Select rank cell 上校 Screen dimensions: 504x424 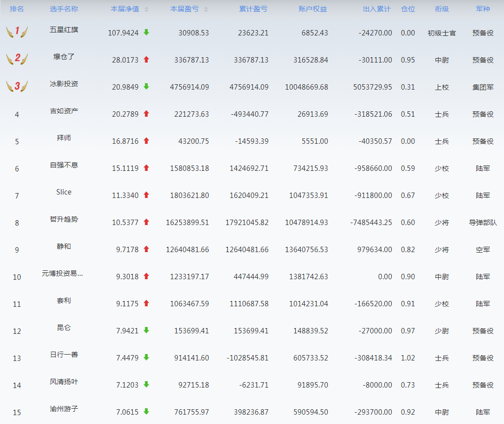pyautogui.click(x=441, y=87)
